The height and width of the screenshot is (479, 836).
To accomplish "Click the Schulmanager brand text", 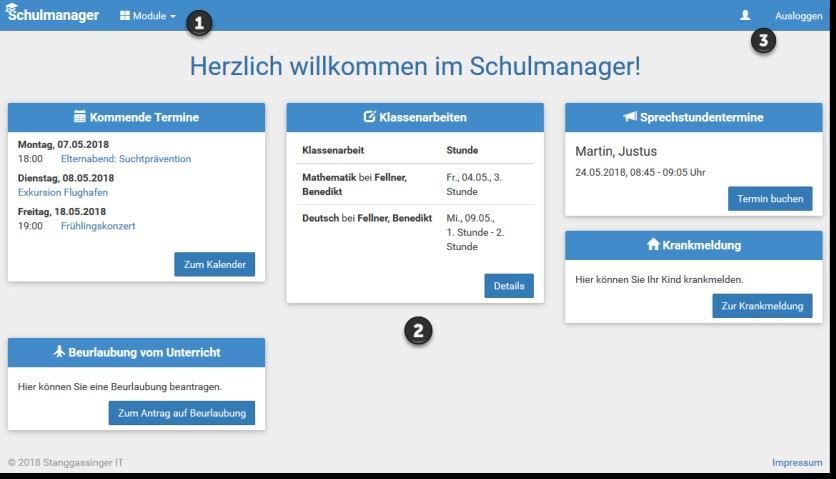I will pos(53,15).
